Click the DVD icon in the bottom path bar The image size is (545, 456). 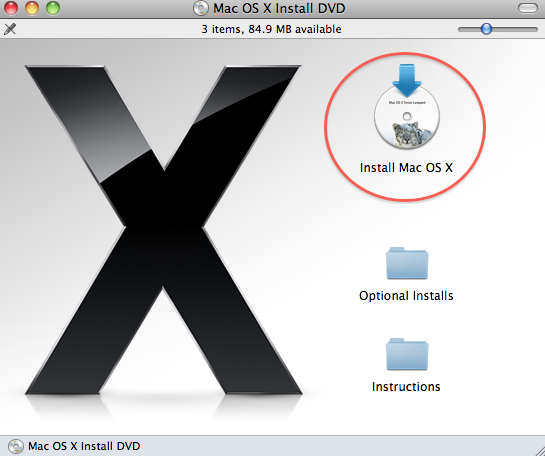click(x=16, y=446)
